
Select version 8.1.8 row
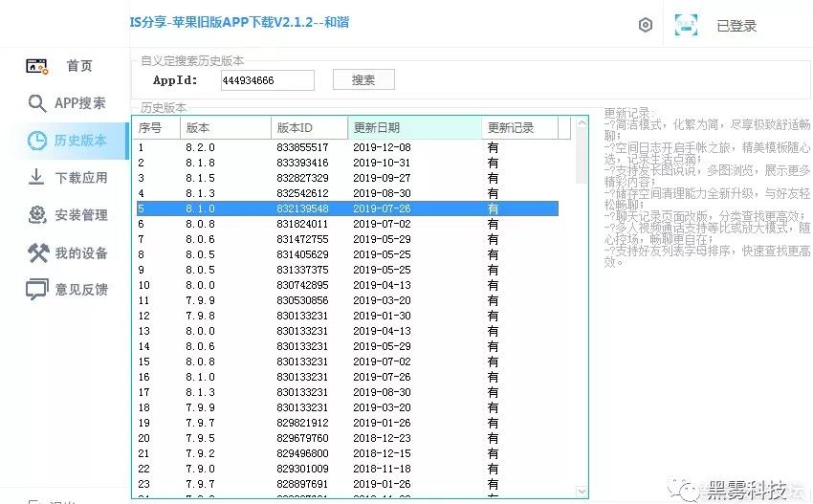(x=347, y=163)
